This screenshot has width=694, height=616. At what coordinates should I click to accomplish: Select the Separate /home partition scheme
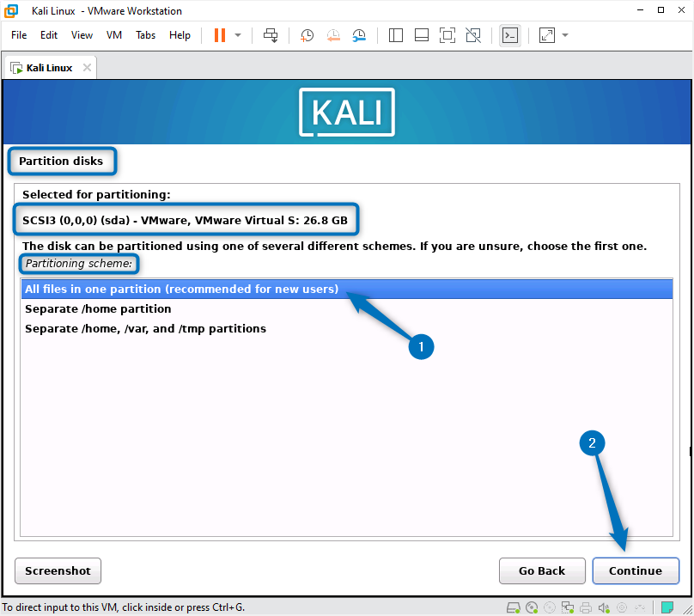pyautogui.click(x=99, y=308)
